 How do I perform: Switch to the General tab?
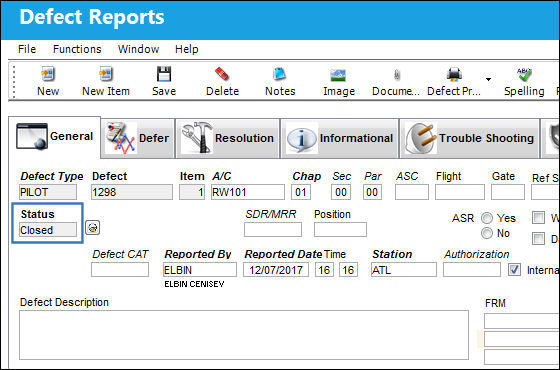pos(54,136)
